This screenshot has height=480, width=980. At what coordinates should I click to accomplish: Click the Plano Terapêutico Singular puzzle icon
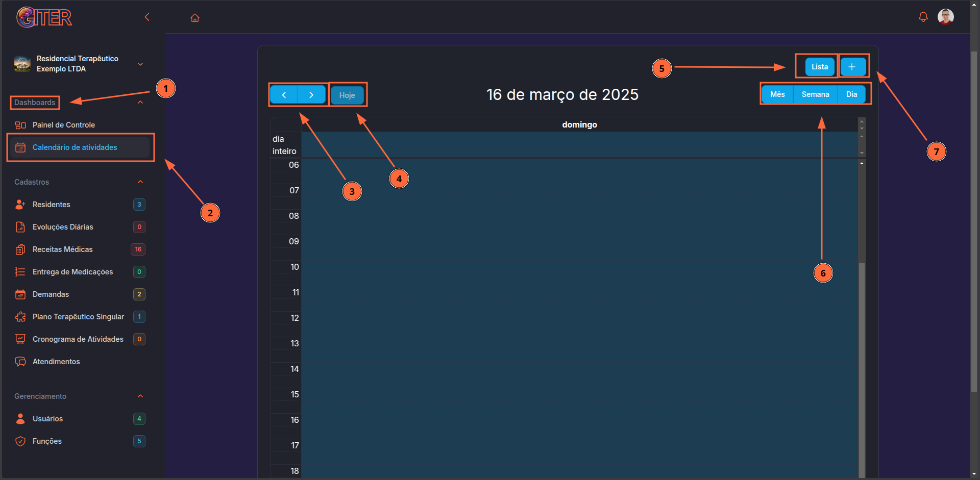pyautogui.click(x=20, y=317)
